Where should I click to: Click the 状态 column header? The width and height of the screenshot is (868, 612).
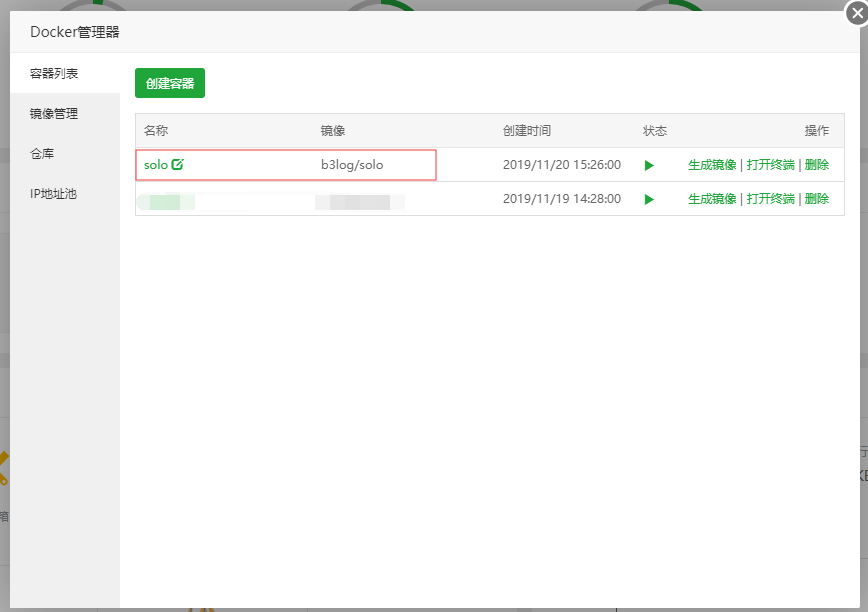655,131
